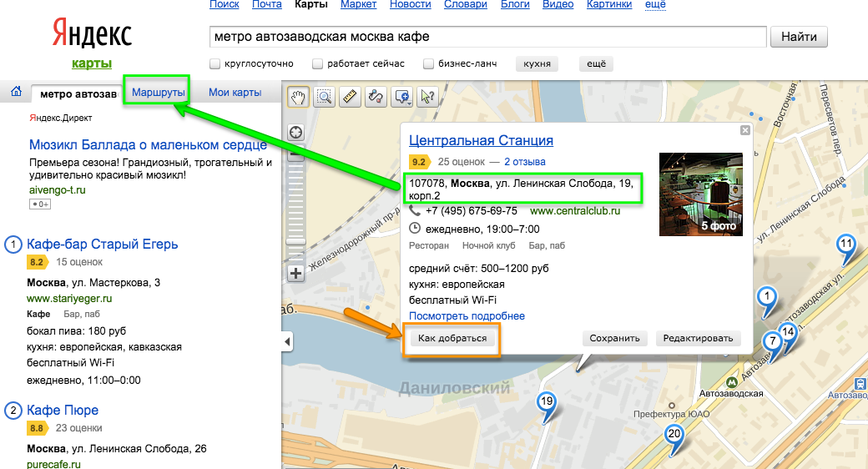Select the ruler distance tool

[x=350, y=98]
